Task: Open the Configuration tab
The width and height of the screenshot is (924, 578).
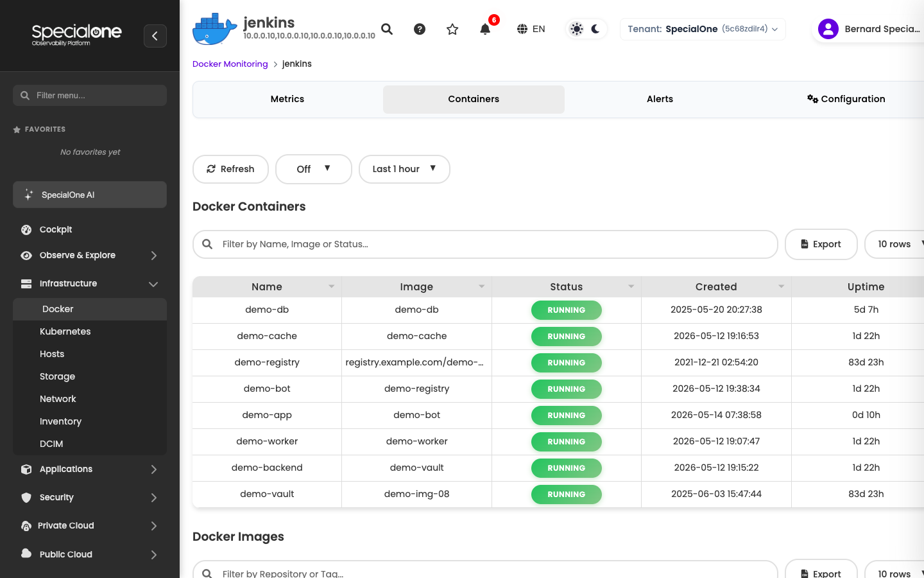Action: point(846,99)
